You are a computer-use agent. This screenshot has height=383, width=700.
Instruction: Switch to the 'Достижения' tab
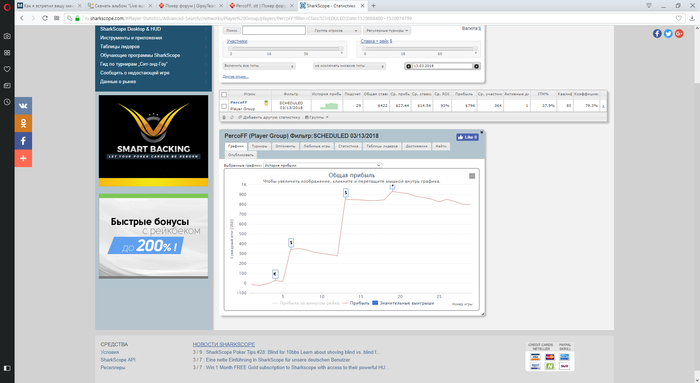pyautogui.click(x=416, y=146)
